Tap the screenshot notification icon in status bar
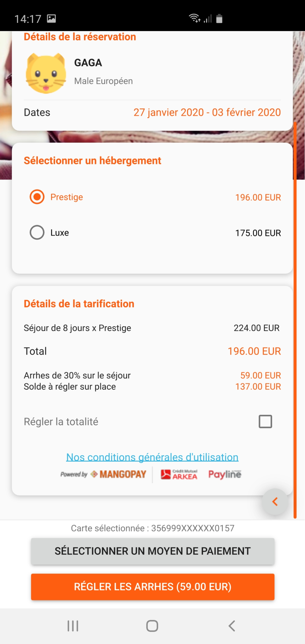The height and width of the screenshot is (644, 305). [51, 19]
